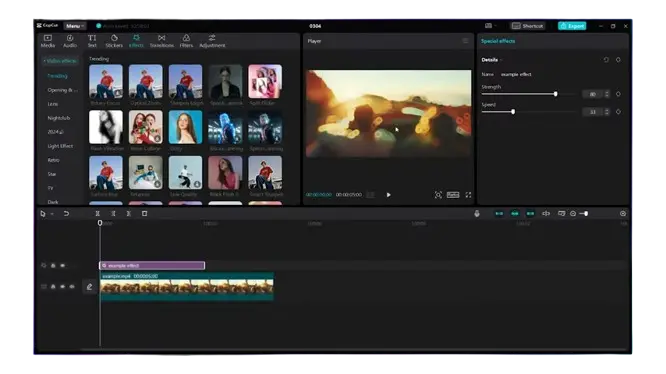This screenshot has height=374, width=666.
Task: Select the Trending effects category
Action: click(57, 76)
